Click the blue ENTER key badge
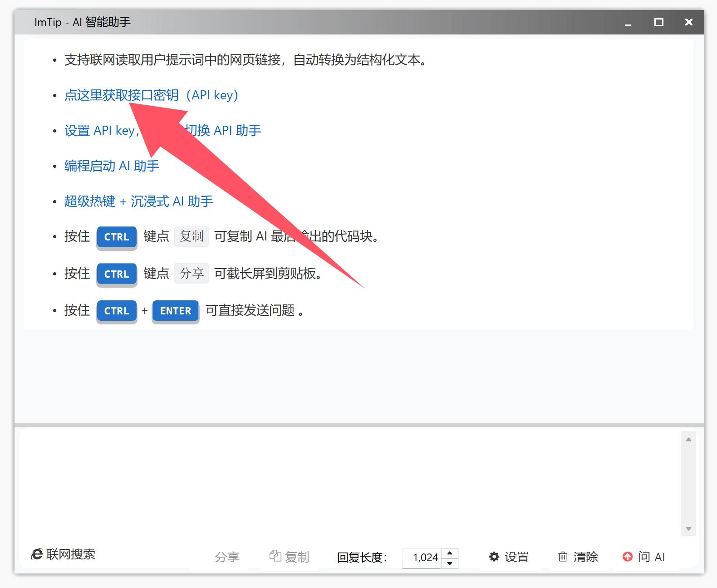Screen dimensions: 717x588 [176, 311]
